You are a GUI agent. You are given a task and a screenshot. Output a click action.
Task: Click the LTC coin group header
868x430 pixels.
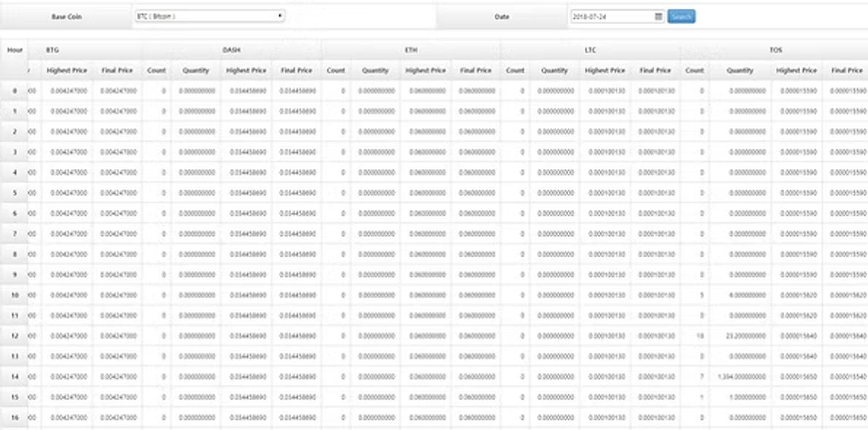click(x=590, y=50)
